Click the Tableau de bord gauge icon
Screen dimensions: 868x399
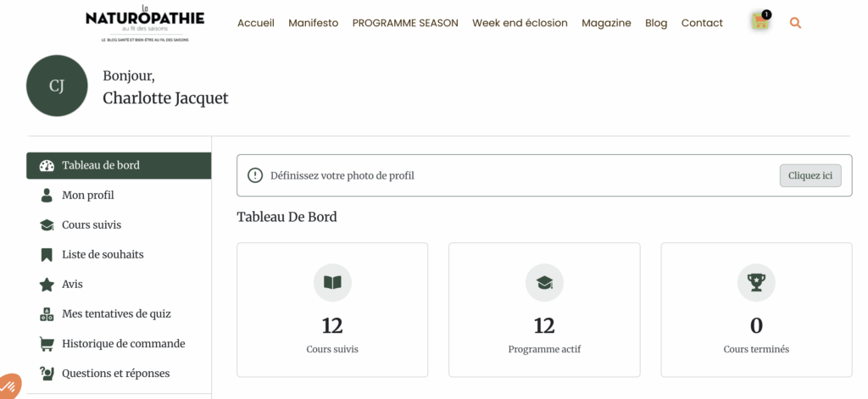(47, 165)
